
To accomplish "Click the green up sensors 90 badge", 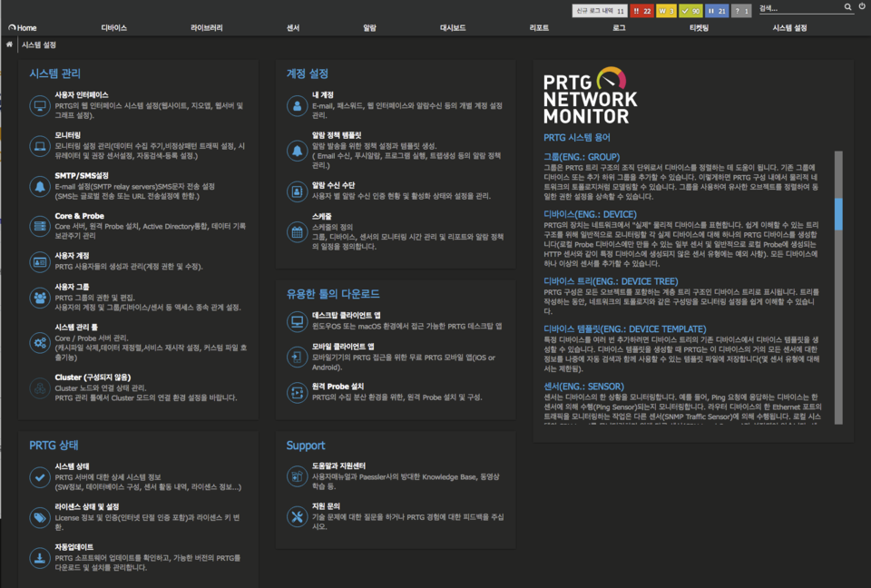I will coord(690,11).
